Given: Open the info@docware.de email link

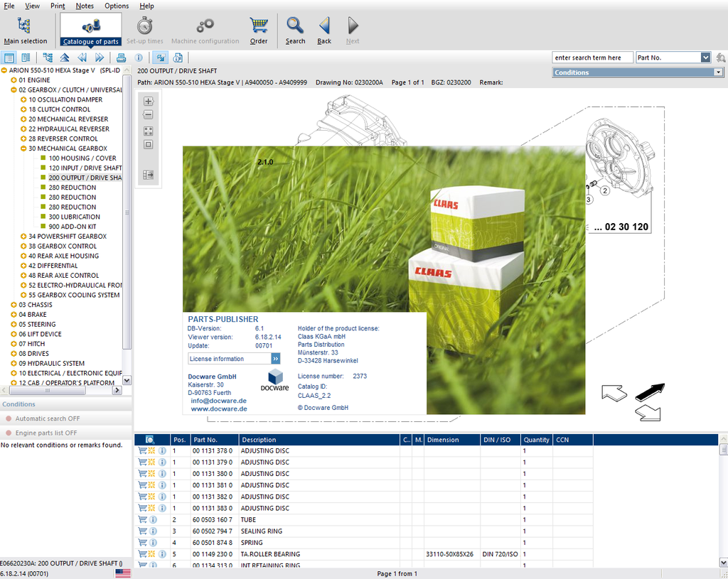Looking at the screenshot, I should pyautogui.click(x=219, y=401).
